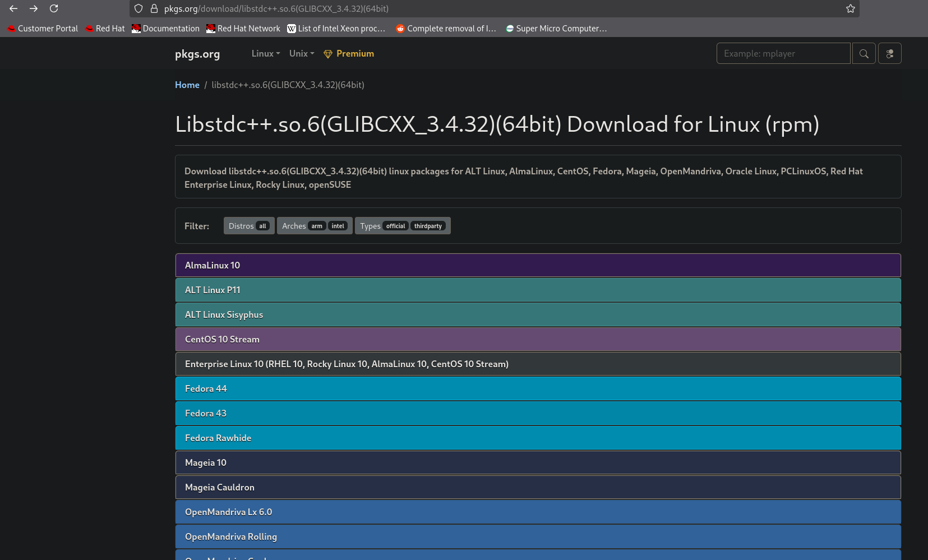
Task: Expand the ALT Linux P11 section
Action: [x=538, y=290]
